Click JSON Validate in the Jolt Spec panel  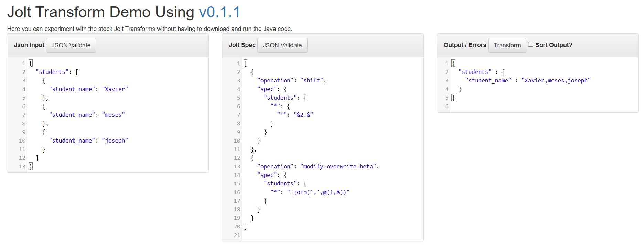point(282,45)
